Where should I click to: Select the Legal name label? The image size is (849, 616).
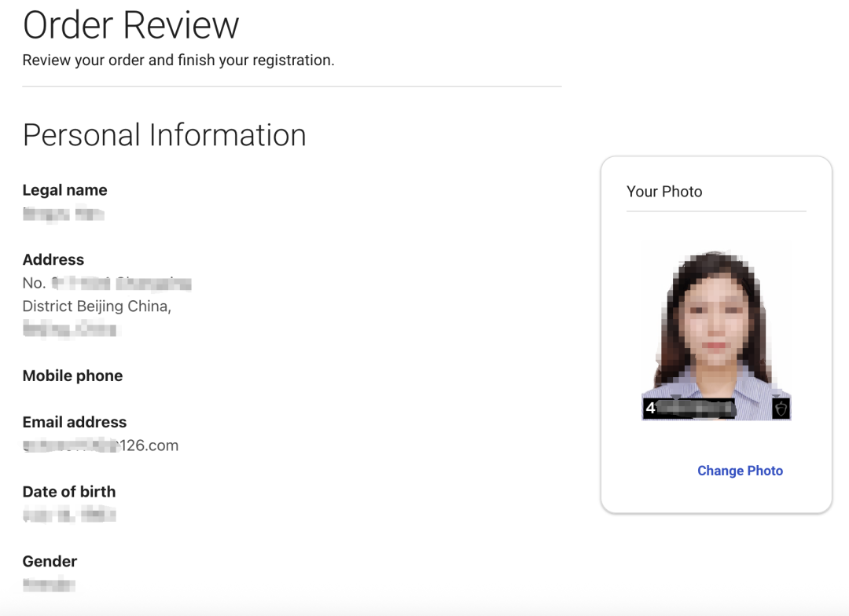point(64,190)
